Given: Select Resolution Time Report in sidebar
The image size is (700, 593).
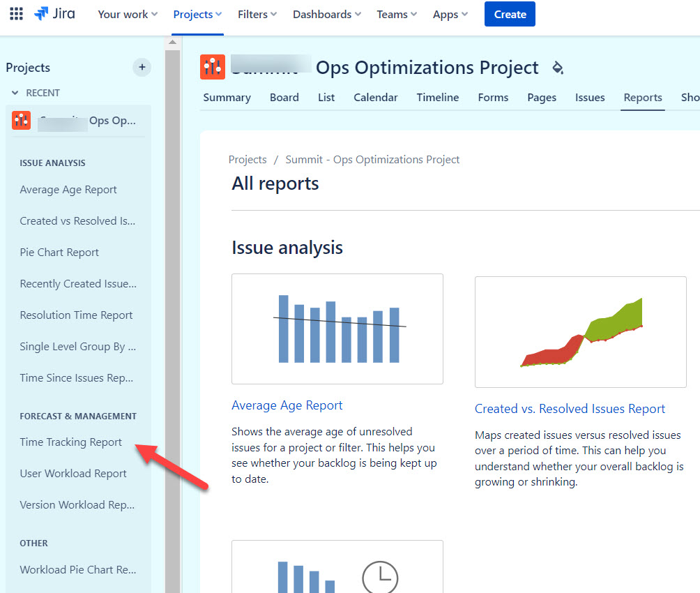Looking at the screenshot, I should tap(76, 315).
